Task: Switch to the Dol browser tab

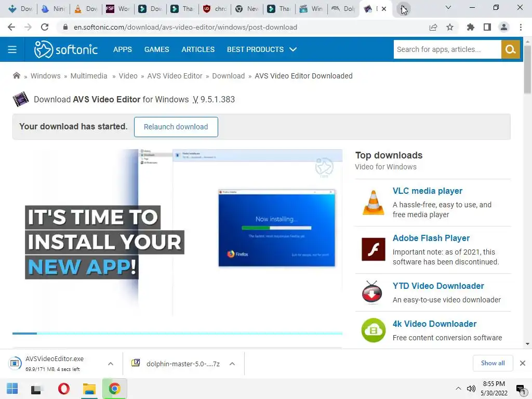Action: (344, 9)
